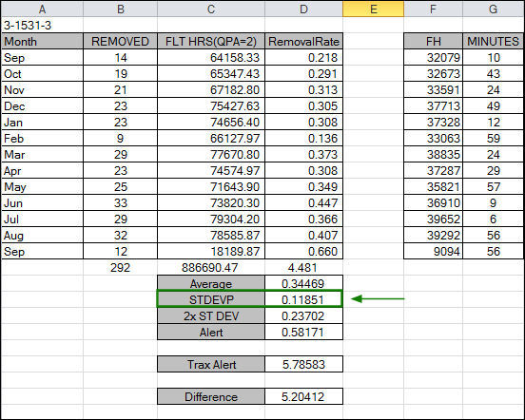Click the removed total 292
This screenshot has height=420, width=525.
click(120, 268)
